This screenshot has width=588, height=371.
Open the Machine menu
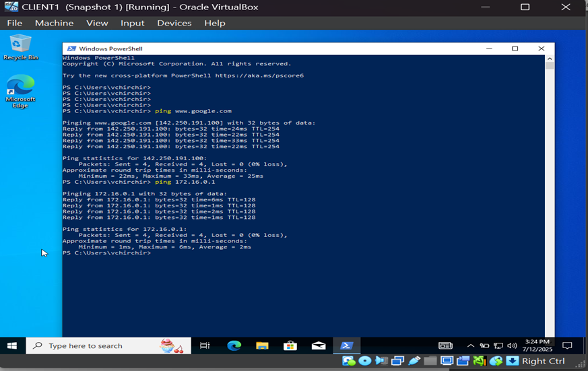click(x=55, y=24)
